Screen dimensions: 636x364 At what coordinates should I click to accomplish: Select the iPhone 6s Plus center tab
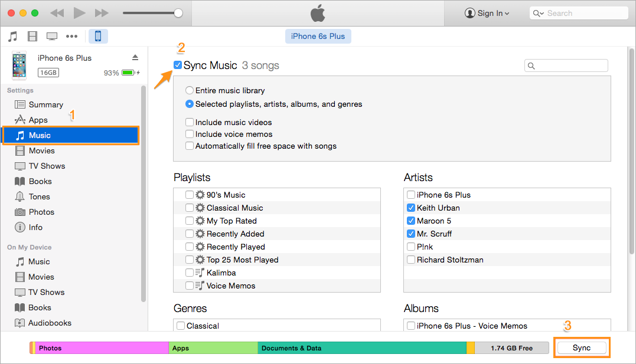coord(318,36)
